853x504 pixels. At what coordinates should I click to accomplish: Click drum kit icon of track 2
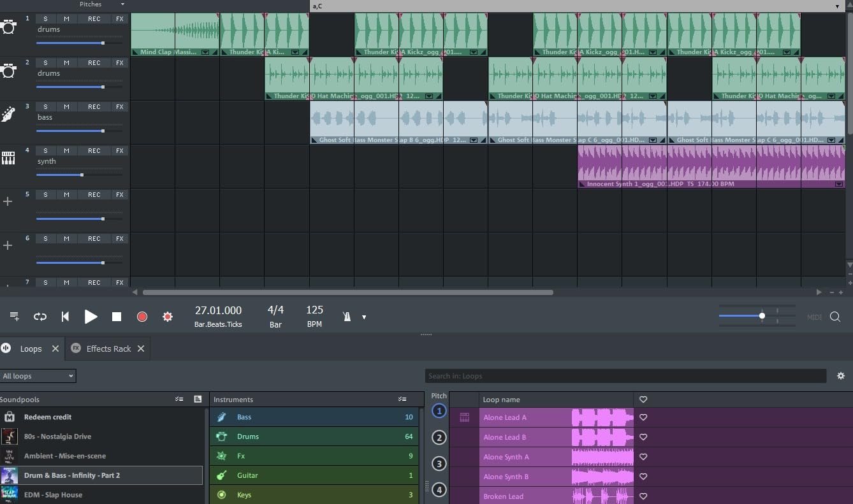click(8, 71)
